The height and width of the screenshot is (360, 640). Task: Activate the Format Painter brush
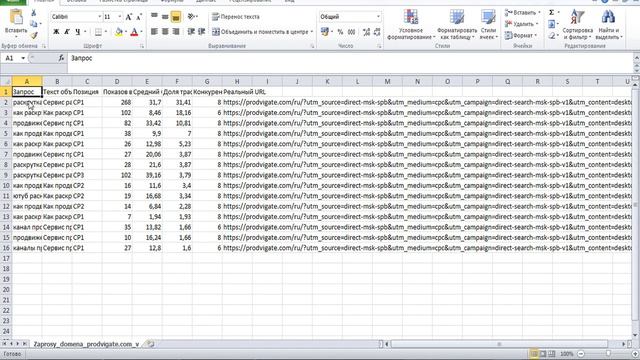pos(34,36)
